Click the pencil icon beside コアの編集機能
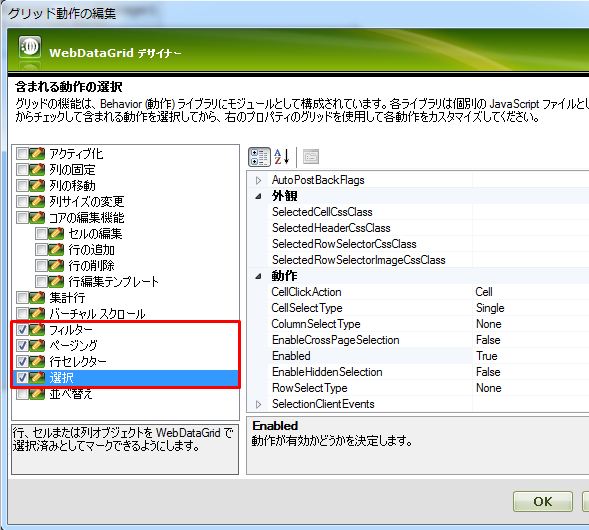This screenshot has height=530, width=589. coord(37,217)
